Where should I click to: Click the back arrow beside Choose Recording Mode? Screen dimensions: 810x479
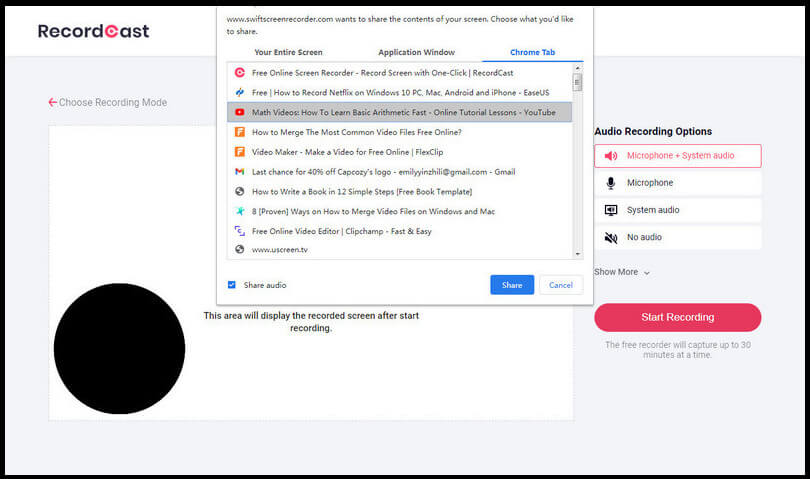click(x=52, y=102)
